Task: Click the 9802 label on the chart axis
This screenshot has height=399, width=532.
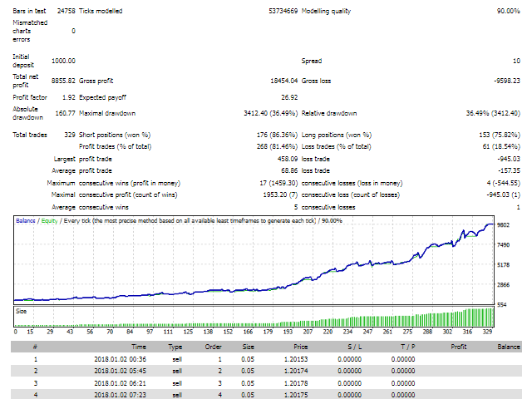Action: (x=503, y=225)
